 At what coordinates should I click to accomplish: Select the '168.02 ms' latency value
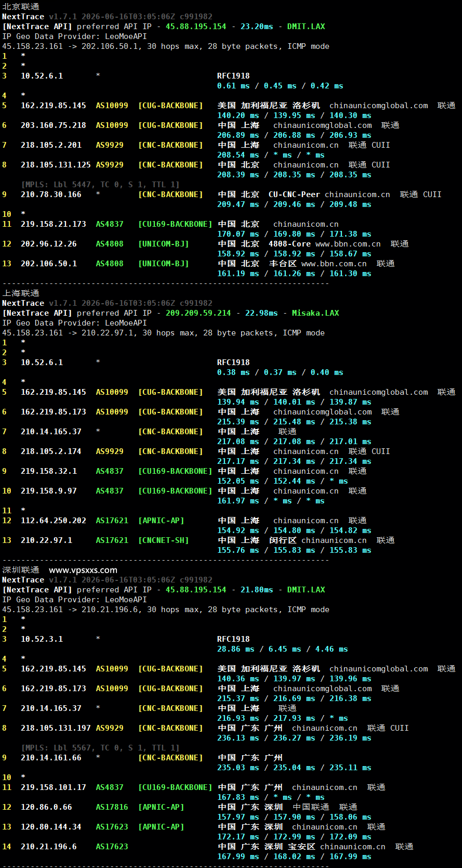pos(294,857)
